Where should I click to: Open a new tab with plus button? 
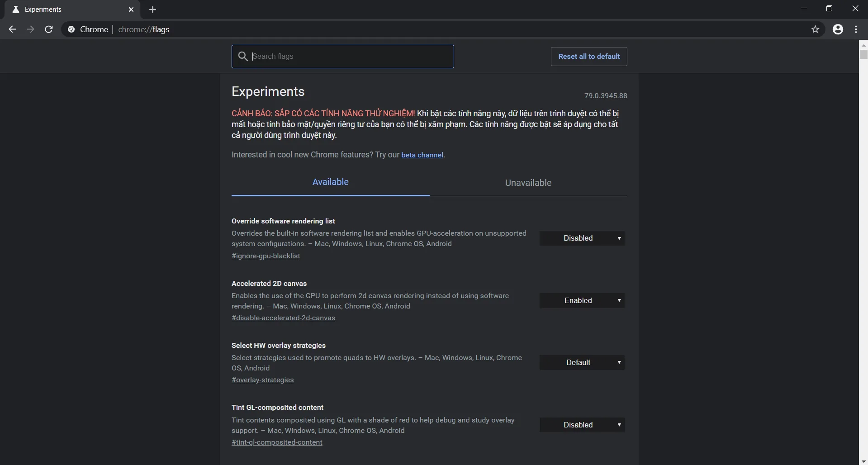(x=152, y=9)
